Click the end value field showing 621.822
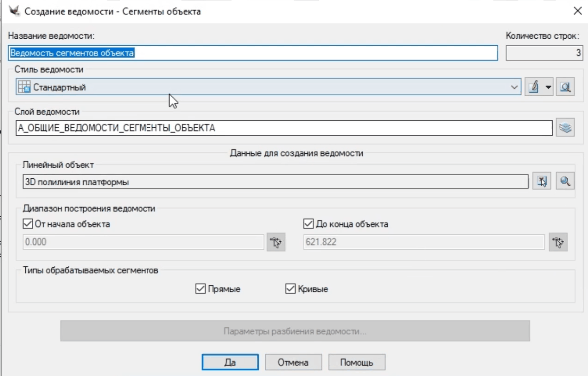The width and height of the screenshot is (588, 376). click(424, 242)
